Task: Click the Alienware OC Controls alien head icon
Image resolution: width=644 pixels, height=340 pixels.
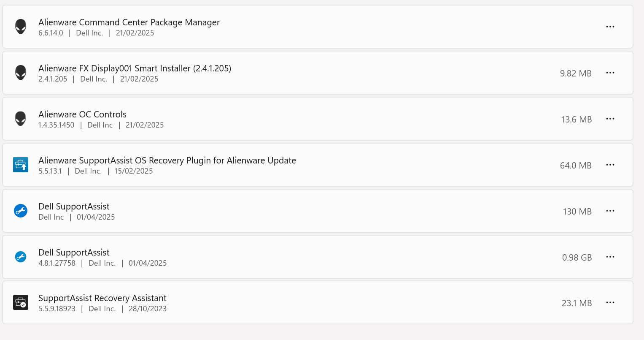Action: [x=21, y=119]
